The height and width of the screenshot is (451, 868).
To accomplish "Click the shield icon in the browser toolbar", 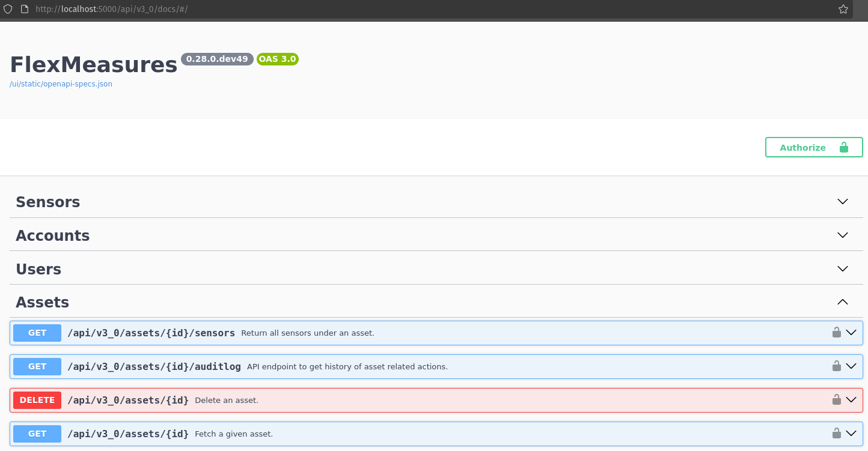I will click(x=7, y=9).
